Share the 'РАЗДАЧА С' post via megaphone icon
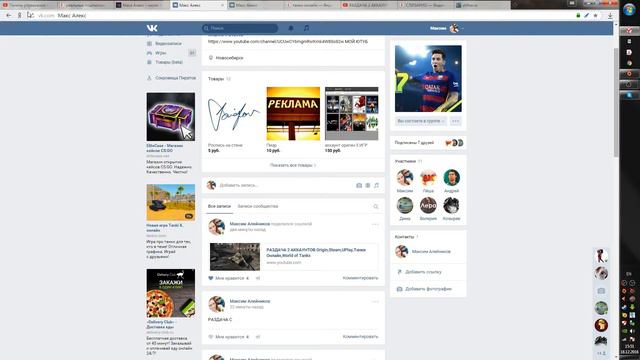Image resolution: width=640 pixels, height=360 pixels. (x=258, y=337)
